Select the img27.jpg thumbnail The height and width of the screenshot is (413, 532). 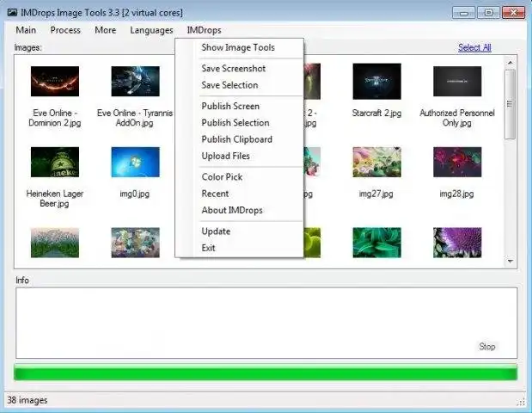point(377,162)
